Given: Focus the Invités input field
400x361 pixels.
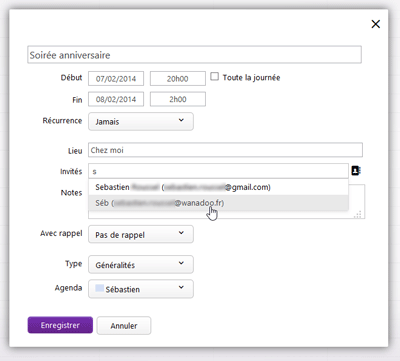Looking at the screenshot, I should coord(218,171).
